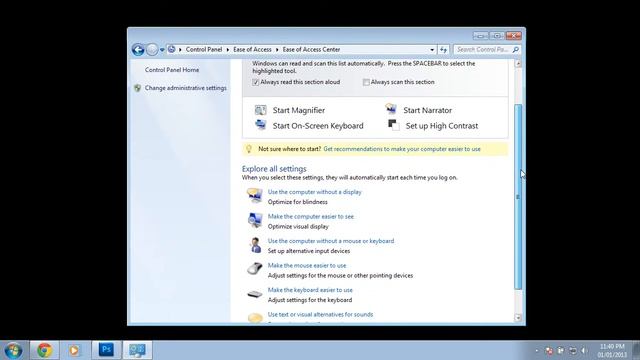The height and width of the screenshot is (360, 640).
Task: Go back with the Back arrow button
Action: coord(138,50)
